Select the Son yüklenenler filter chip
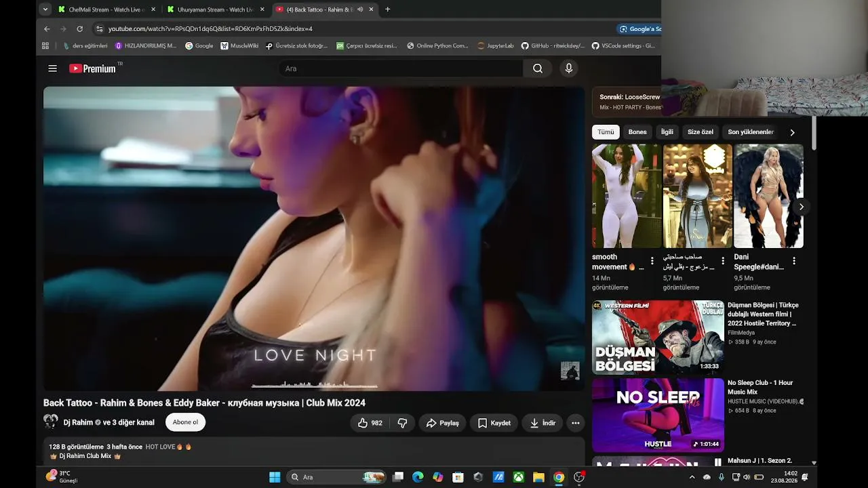 coord(751,132)
